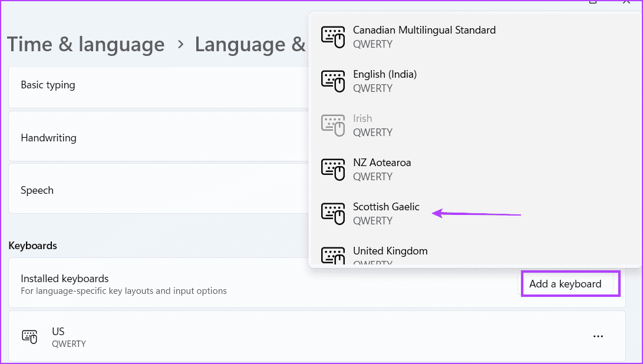
Task: Select English (India) keyboard layout
Action: point(475,81)
